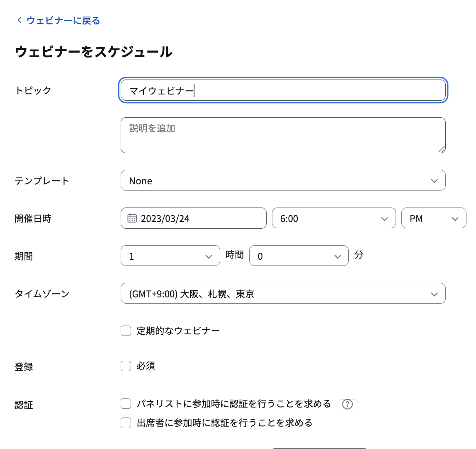
Task: Open the 2023/03/24 date picker field
Action: tap(193, 218)
